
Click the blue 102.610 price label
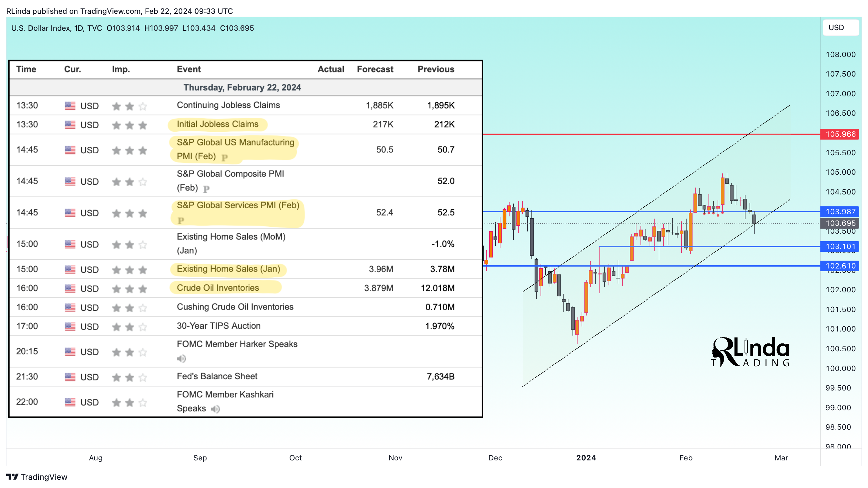[840, 266]
